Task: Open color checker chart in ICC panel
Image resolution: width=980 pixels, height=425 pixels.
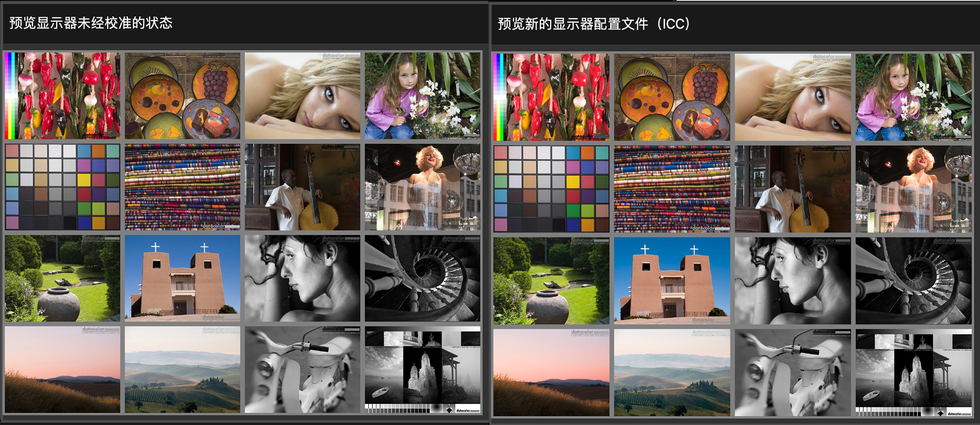Action: [x=551, y=189]
